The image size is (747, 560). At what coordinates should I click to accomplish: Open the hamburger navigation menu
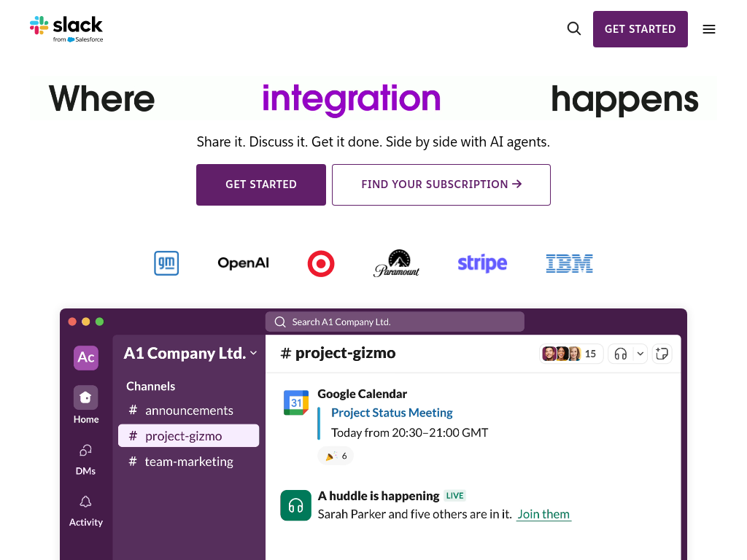pos(708,28)
